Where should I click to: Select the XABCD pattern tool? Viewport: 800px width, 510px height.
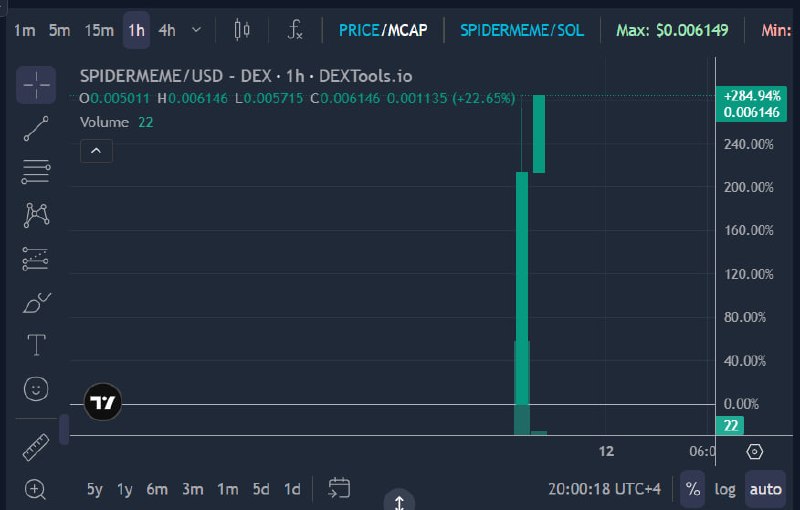[x=36, y=215]
